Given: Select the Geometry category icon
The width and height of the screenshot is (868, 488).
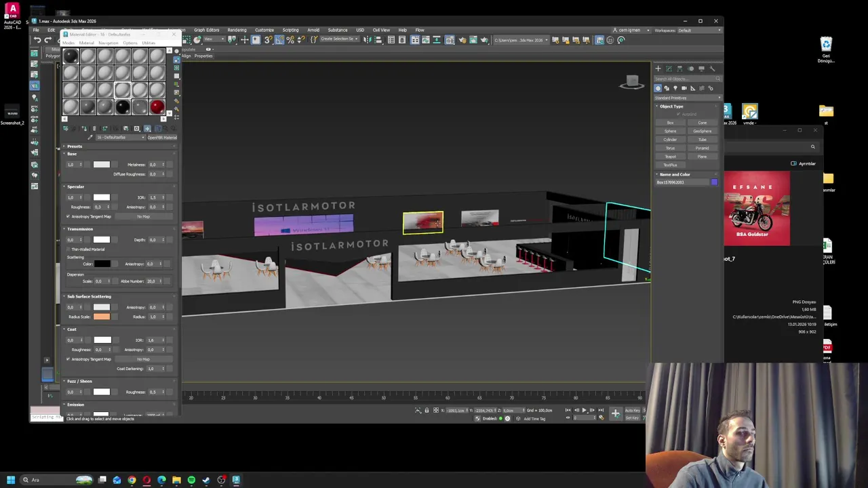Looking at the screenshot, I should point(658,88).
